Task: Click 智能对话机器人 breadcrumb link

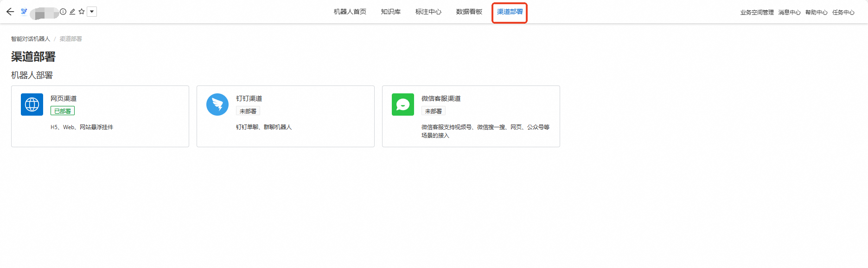Action: pos(31,39)
